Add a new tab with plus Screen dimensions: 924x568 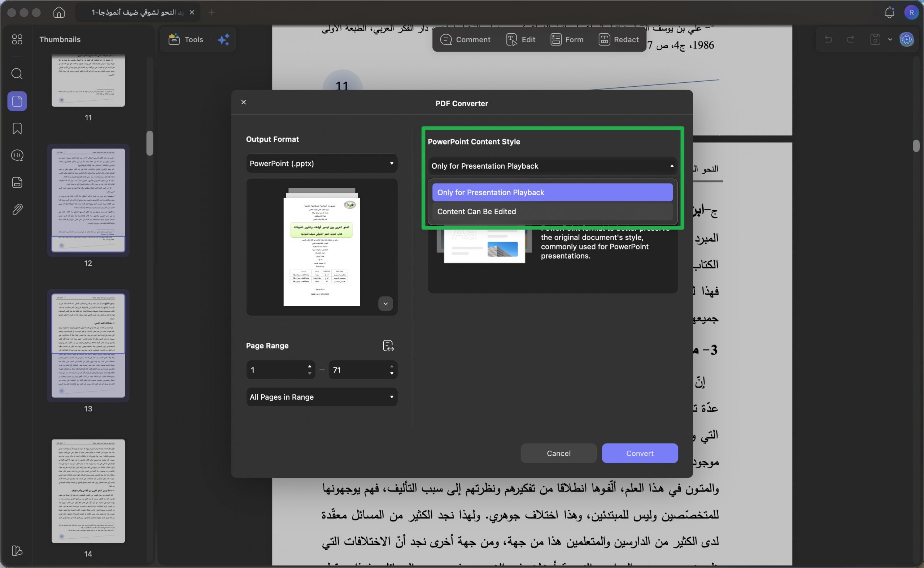tap(212, 12)
